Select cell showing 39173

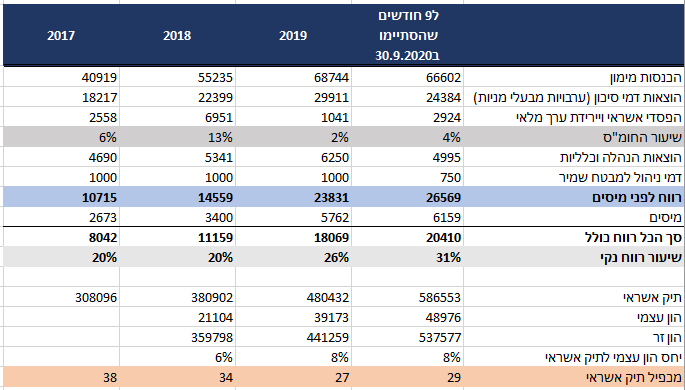[x=332, y=318]
